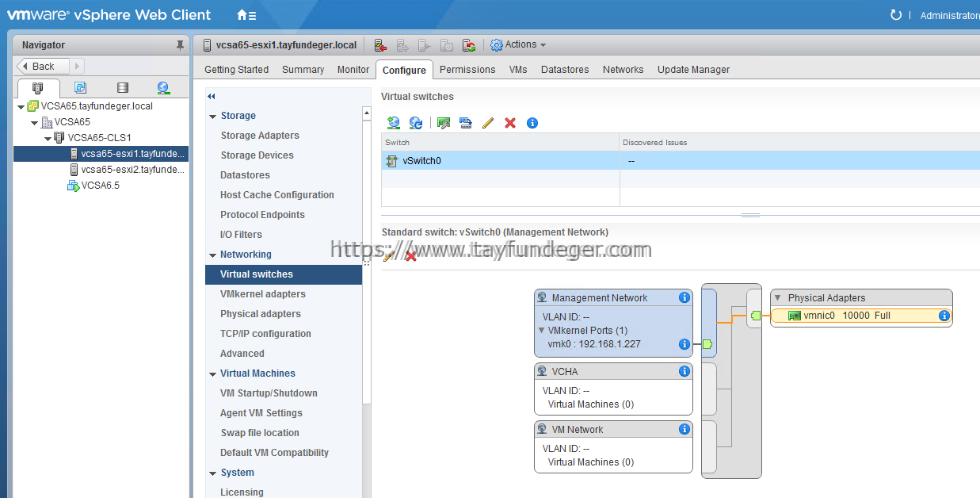Open the Monitor tab
980x498 pixels.
tap(353, 70)
